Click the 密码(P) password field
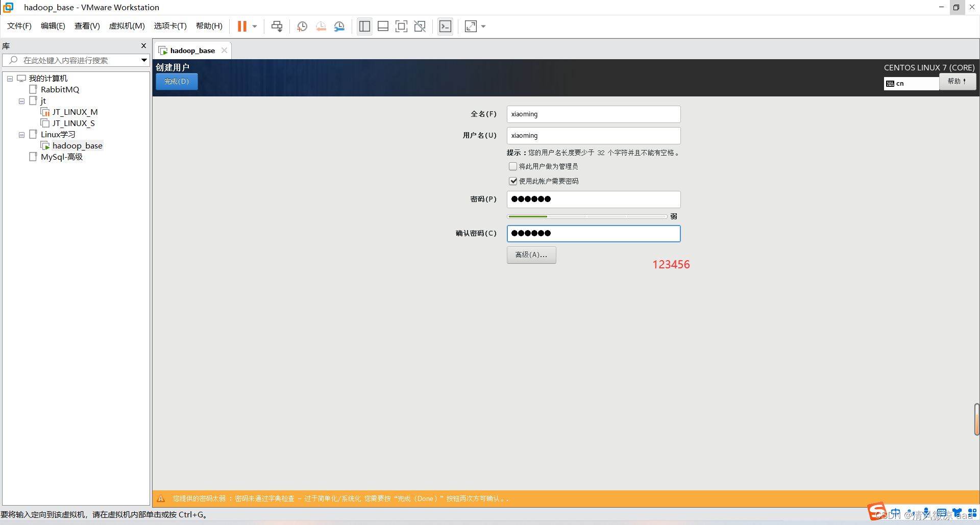980x525 pixels. [594, 199]
